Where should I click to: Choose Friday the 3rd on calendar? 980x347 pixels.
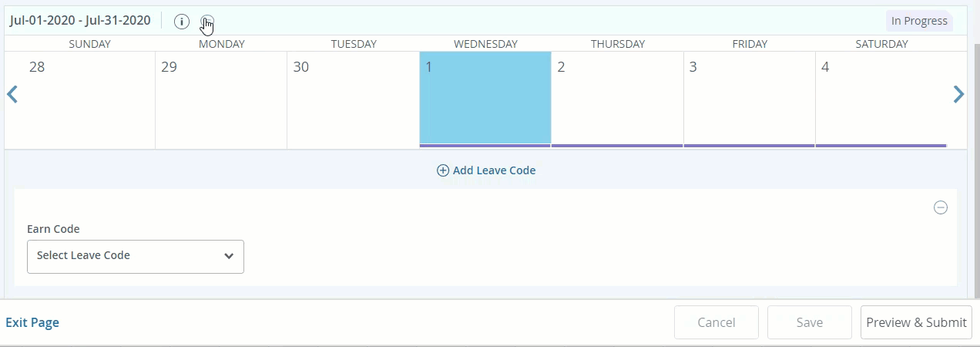pyautogui.click(x=749, y=99)
